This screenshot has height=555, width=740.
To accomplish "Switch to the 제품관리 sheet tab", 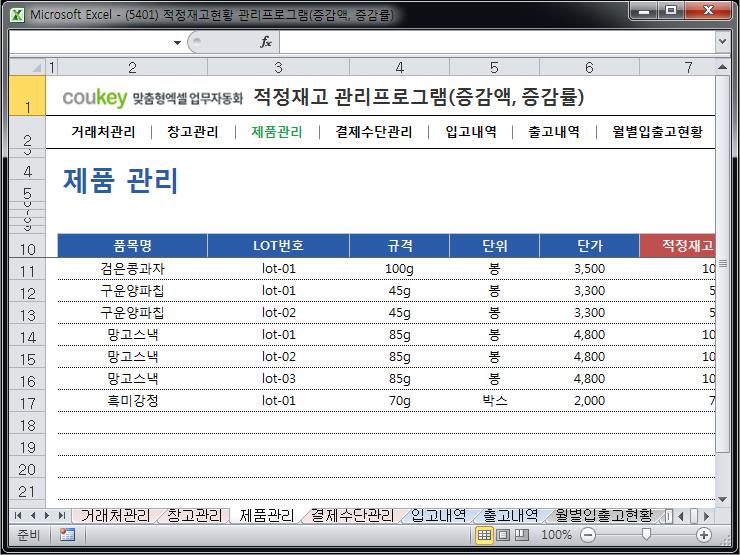I will point(267,515).
